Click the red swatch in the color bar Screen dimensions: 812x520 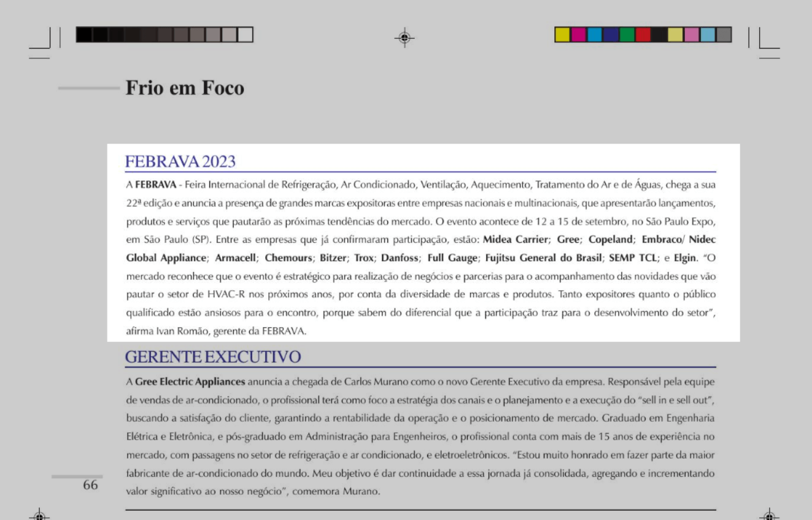pos(643,35)
